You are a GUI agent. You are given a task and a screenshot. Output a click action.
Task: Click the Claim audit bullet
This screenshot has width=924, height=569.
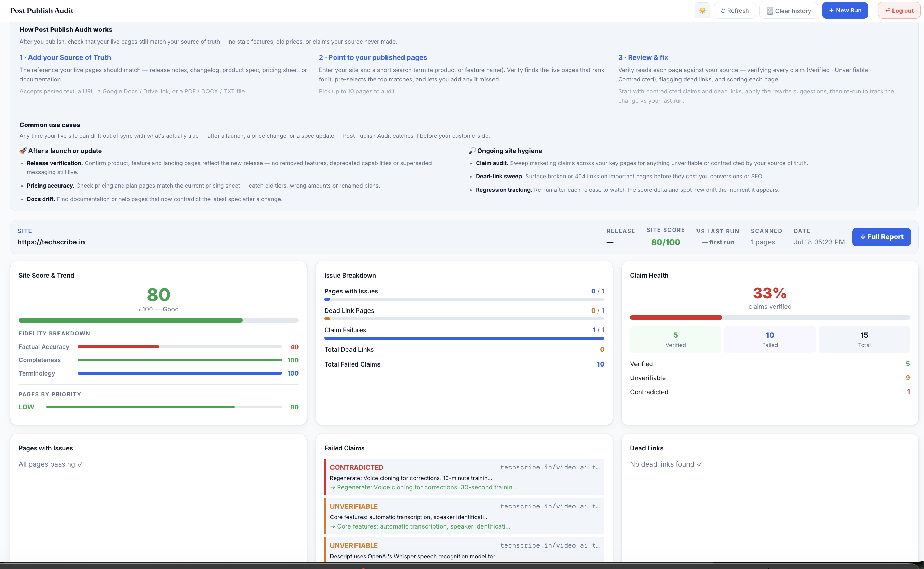[642, 163]
